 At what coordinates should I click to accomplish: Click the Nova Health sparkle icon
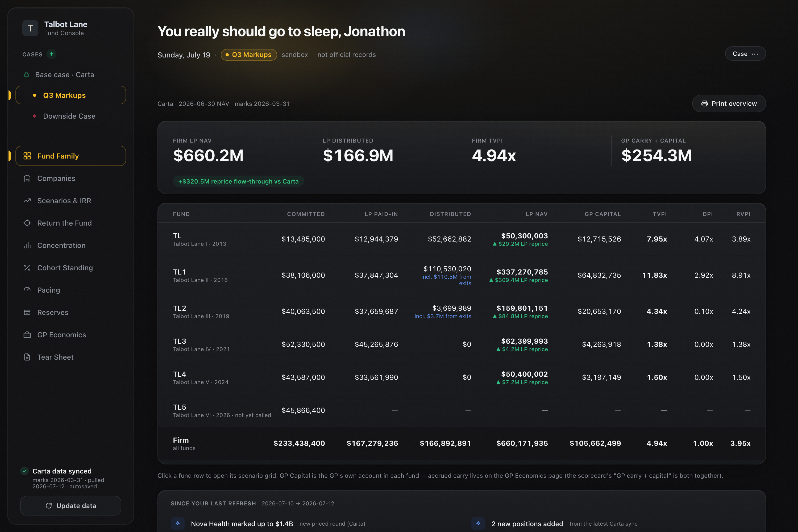point(177,523)
